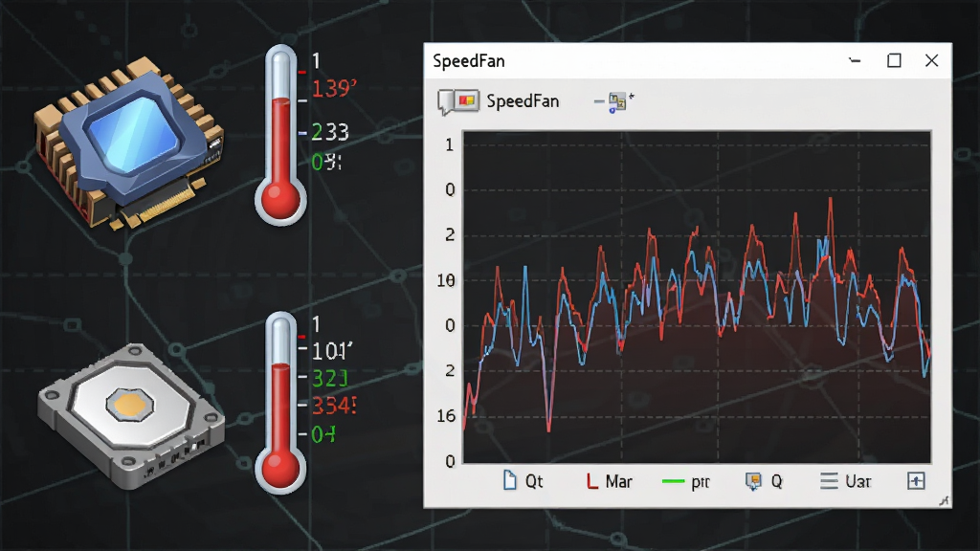Viewport: 980px width, 551px height.
Task: Select the Qt label in the bottom bar
Action: (x=534, y=482)
